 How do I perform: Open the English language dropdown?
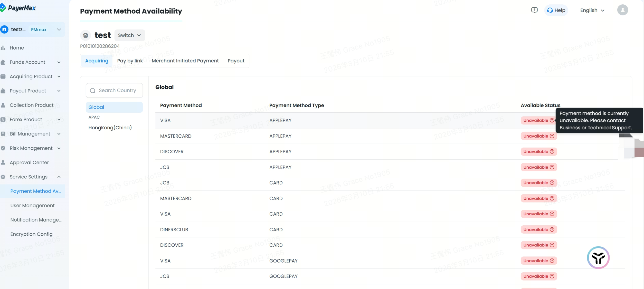(x=592, y=10)
